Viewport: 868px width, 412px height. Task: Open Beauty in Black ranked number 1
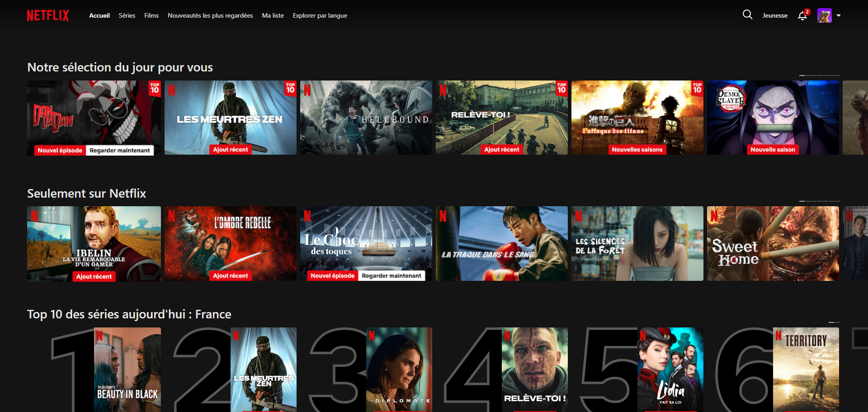(x=127, y=369)
